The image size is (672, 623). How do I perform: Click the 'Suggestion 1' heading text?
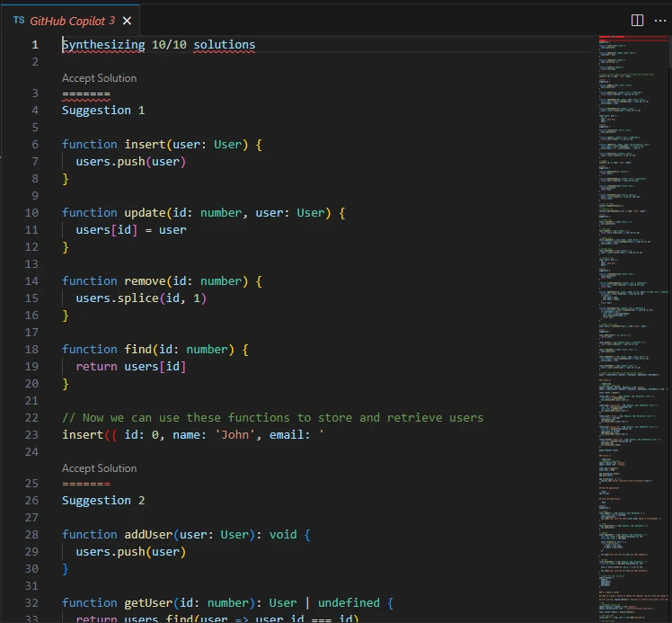102,111
